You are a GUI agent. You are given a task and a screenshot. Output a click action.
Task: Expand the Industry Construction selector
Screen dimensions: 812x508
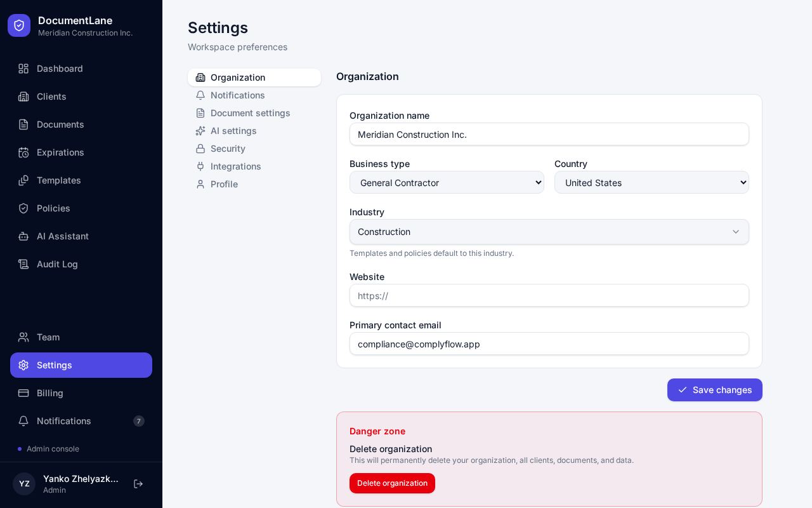coord(549,232)
